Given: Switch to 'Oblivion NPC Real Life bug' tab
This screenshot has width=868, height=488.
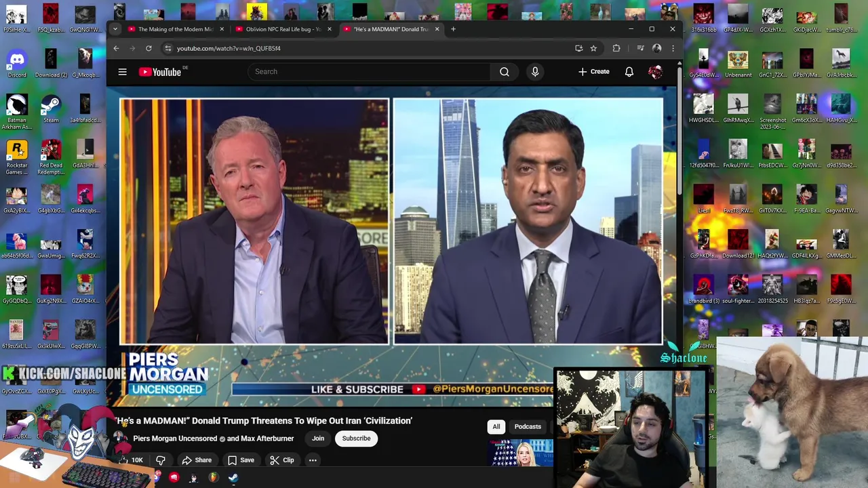Looking at the screenshot, I should 283,29.
